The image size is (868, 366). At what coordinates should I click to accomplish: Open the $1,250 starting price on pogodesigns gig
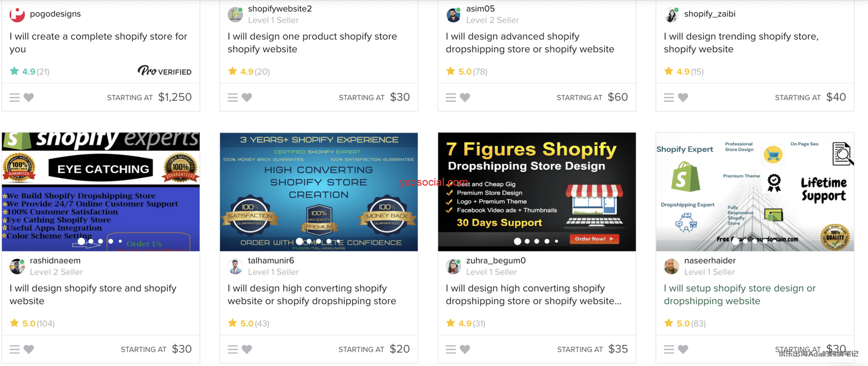(175, 97)
